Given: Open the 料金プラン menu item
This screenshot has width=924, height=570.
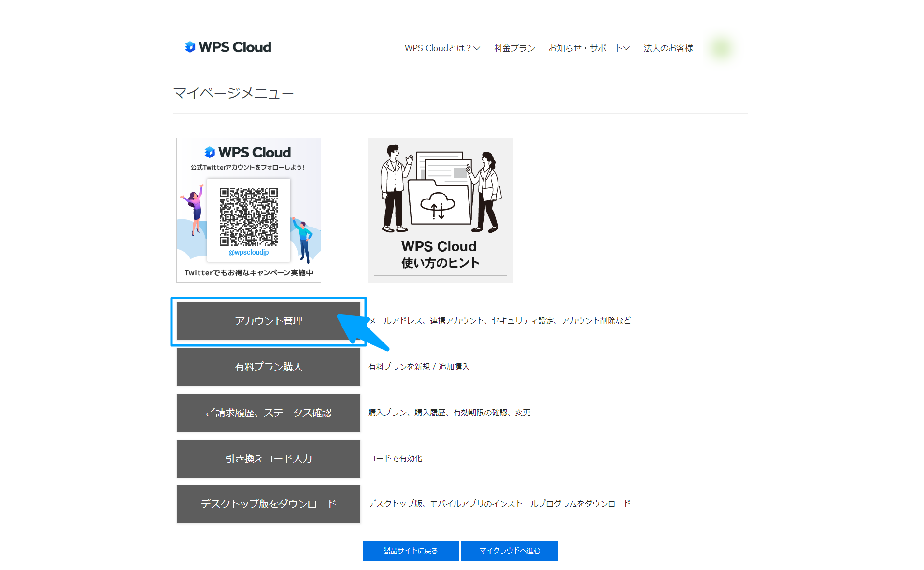Looking at the screenshot, I should pyautogui.click(x=514, y=48).
